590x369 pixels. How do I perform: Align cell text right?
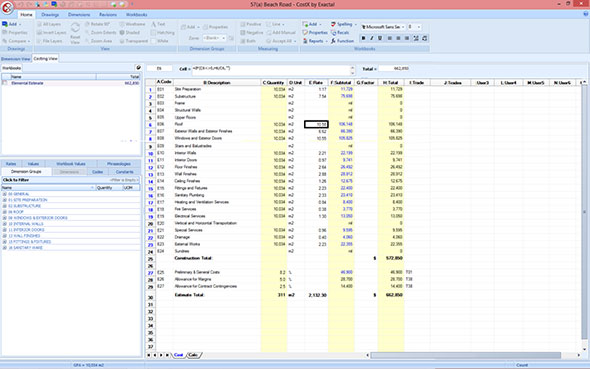point(407,38)
